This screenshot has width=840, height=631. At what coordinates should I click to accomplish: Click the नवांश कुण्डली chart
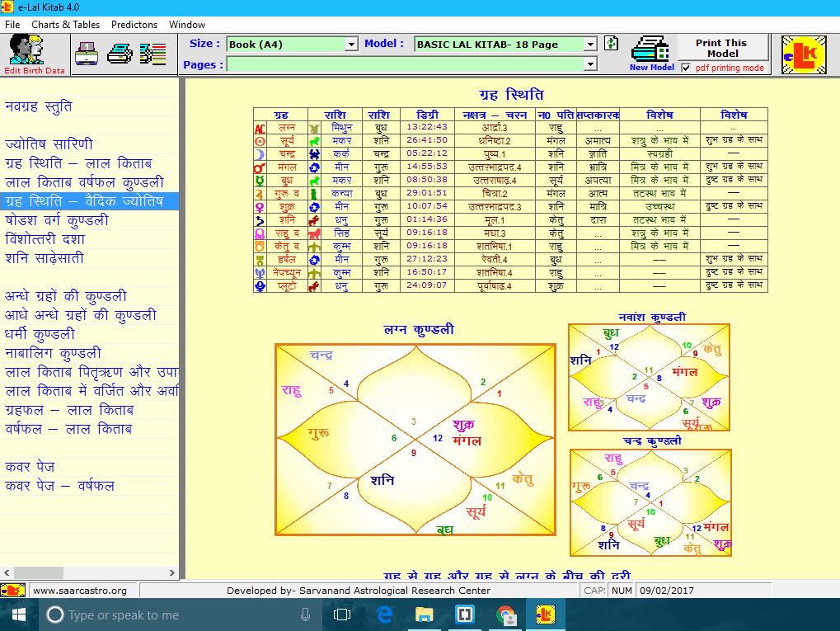650,378
